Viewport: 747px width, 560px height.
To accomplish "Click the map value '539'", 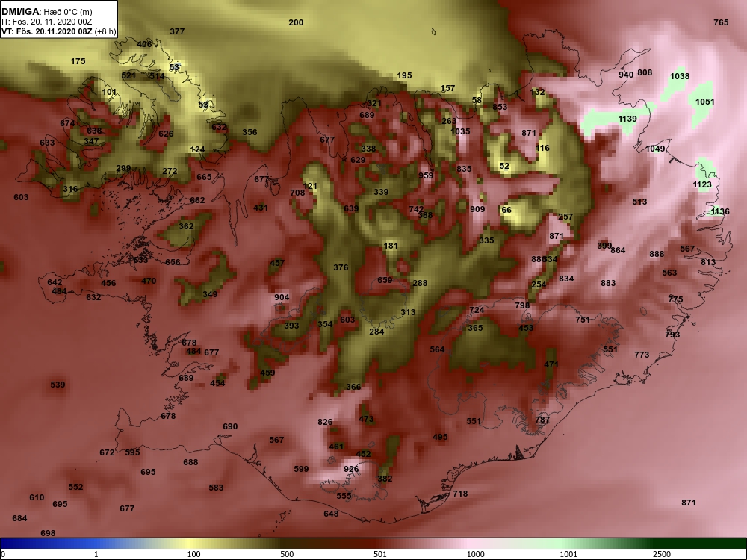I will (x=58, y=385).
